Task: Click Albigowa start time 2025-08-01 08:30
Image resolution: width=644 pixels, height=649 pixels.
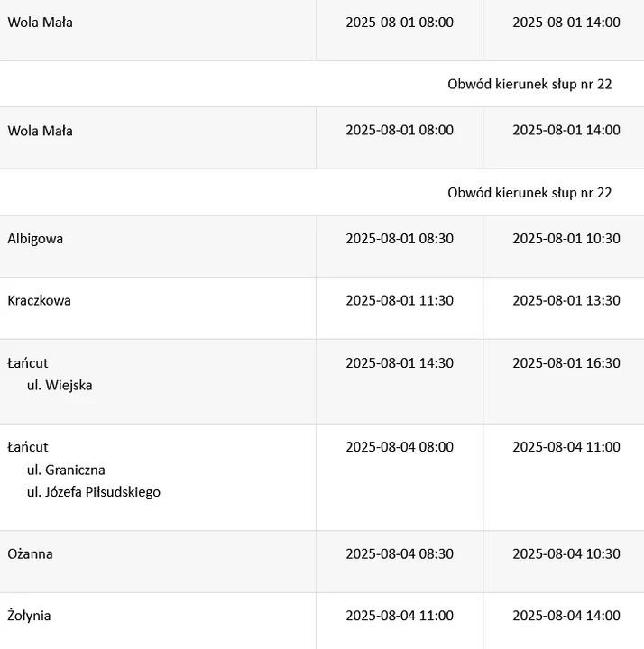Action: tap(400, 239)
